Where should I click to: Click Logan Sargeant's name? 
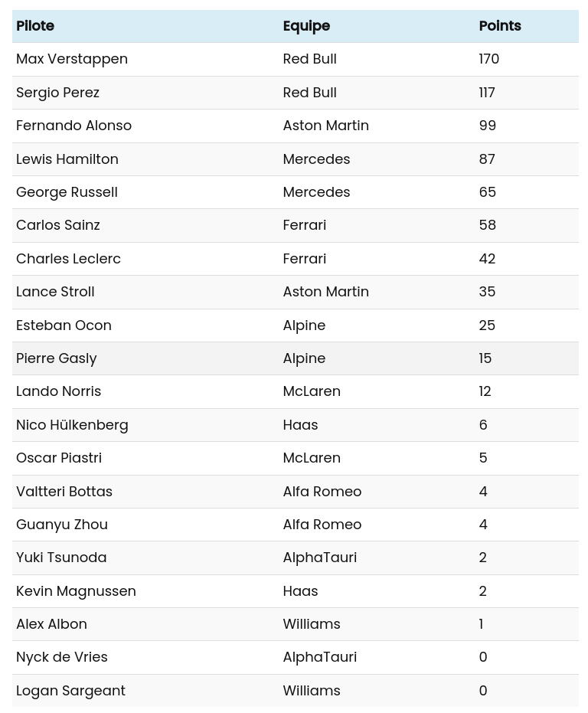pos(70,690)
